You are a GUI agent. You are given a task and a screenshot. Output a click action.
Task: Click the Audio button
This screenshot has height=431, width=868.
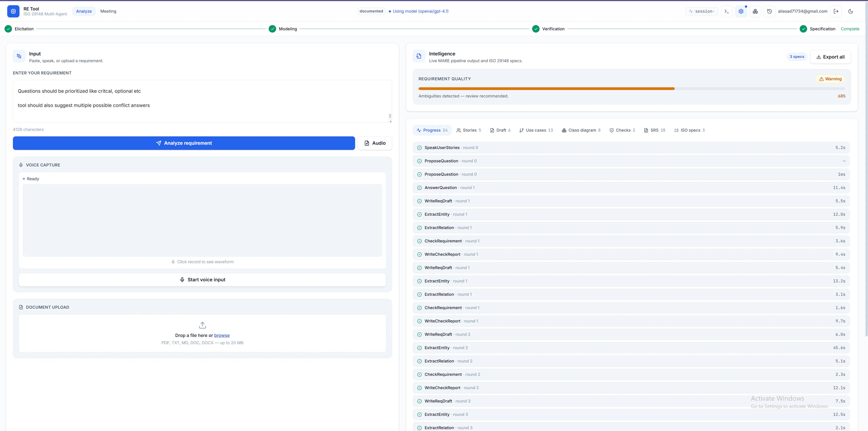click(375, 143)
